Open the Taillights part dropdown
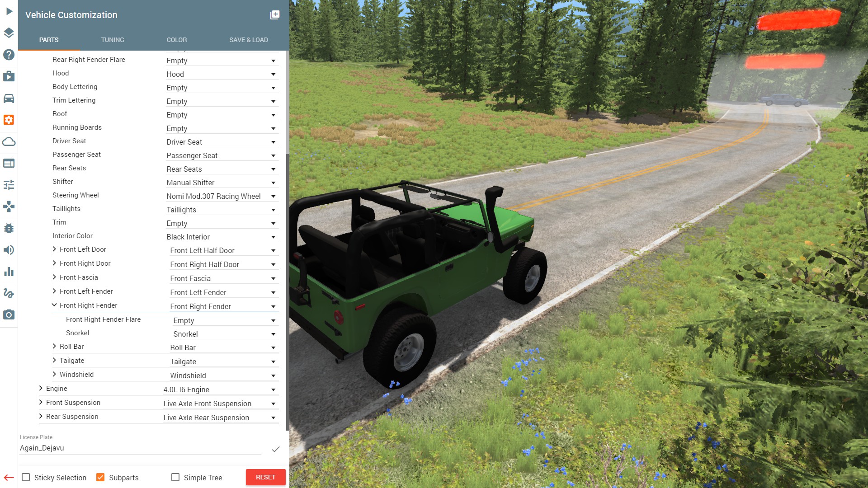The image size is (868, 488). 222,210
